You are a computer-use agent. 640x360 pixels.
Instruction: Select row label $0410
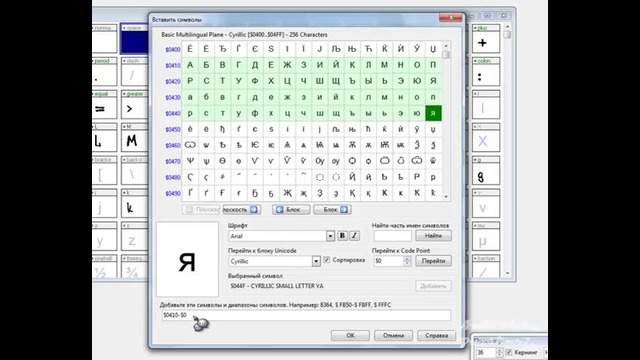point(173,65)
